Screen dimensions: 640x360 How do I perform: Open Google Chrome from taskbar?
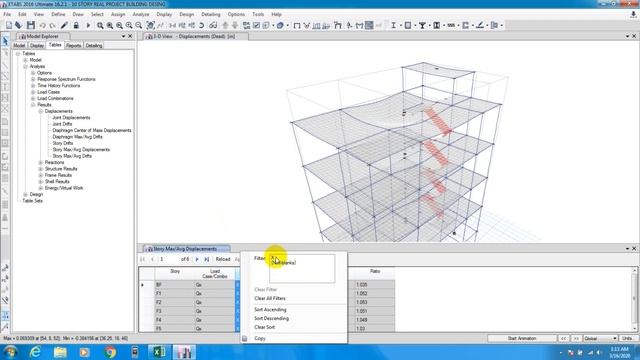point(110,352)
